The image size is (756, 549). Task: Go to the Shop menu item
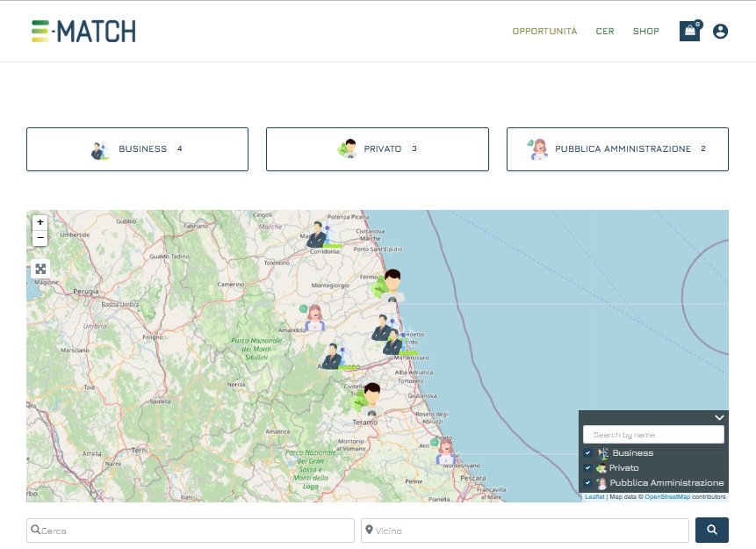[x=645, y=32]
